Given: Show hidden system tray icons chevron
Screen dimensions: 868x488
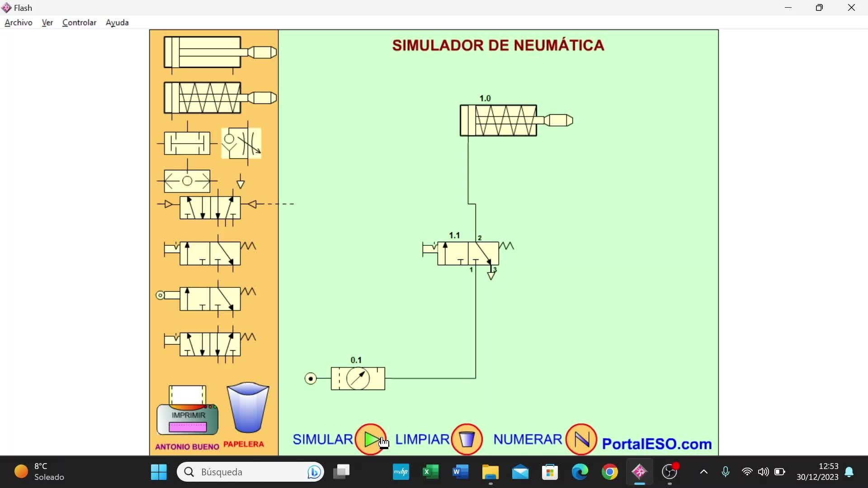Looking at the screenshot, I should tap(703, 472).
